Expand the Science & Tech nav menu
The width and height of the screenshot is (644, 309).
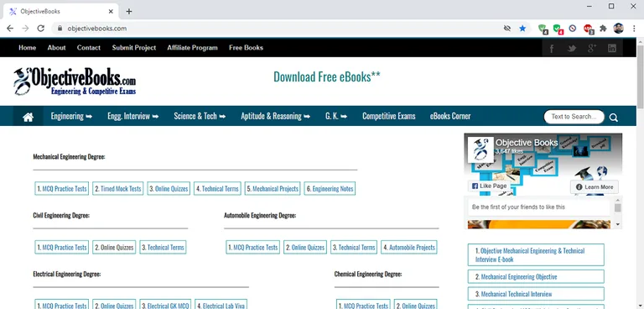pos(200,117)
